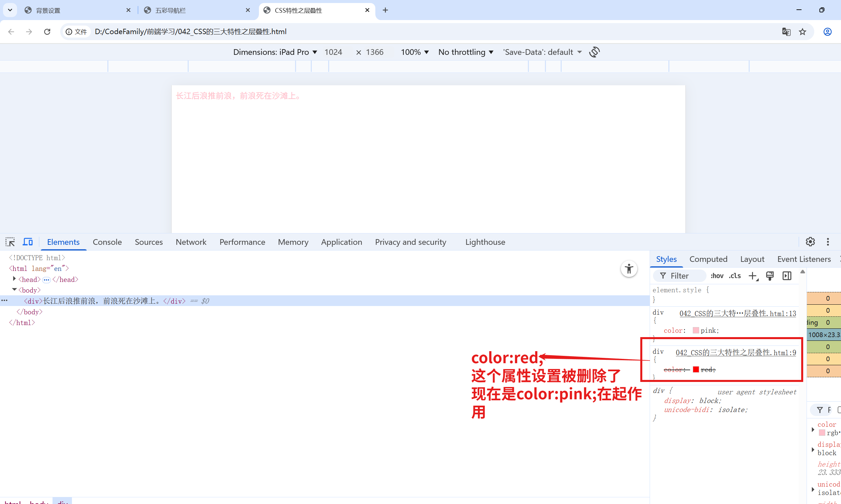The height and width of the screenshot is (504, 841).
Task: Click the rotate screen orientation icon
Action: 594,52
